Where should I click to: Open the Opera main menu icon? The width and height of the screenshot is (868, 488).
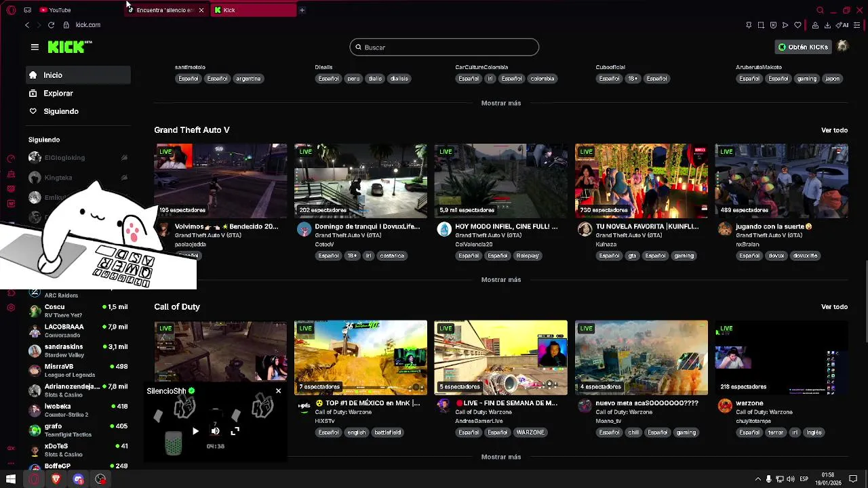(11, 10)
